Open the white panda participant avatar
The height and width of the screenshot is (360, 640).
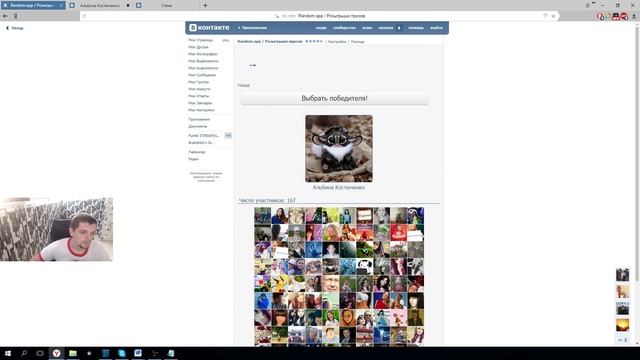click(x=364, y=266)
